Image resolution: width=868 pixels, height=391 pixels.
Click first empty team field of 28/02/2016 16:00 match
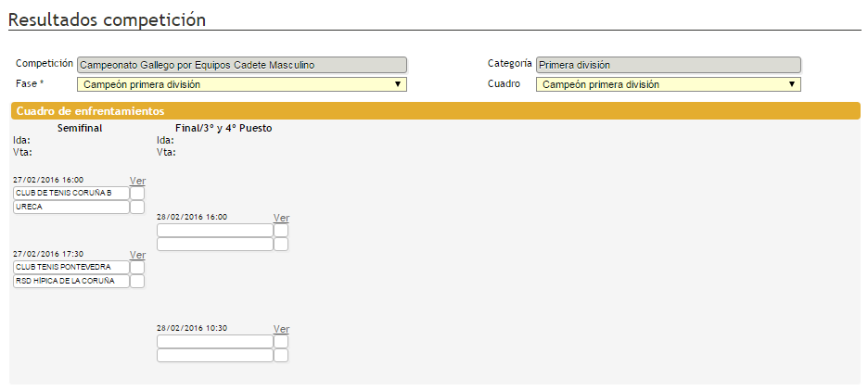coord(214,230)
